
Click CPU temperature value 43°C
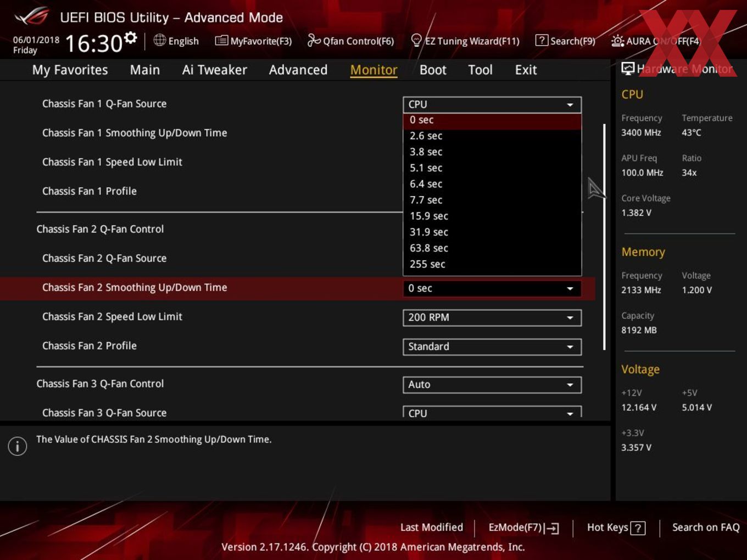click(x=692, y=133)
